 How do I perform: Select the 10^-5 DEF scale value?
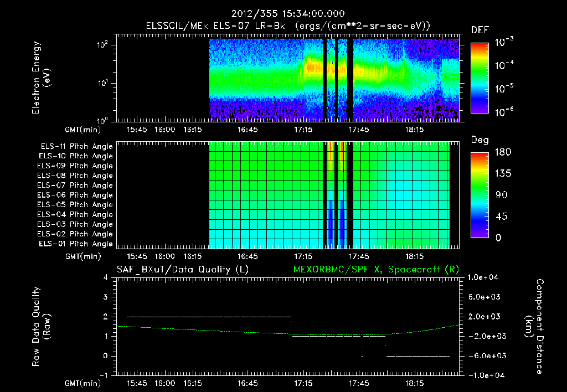coord(504,88)
